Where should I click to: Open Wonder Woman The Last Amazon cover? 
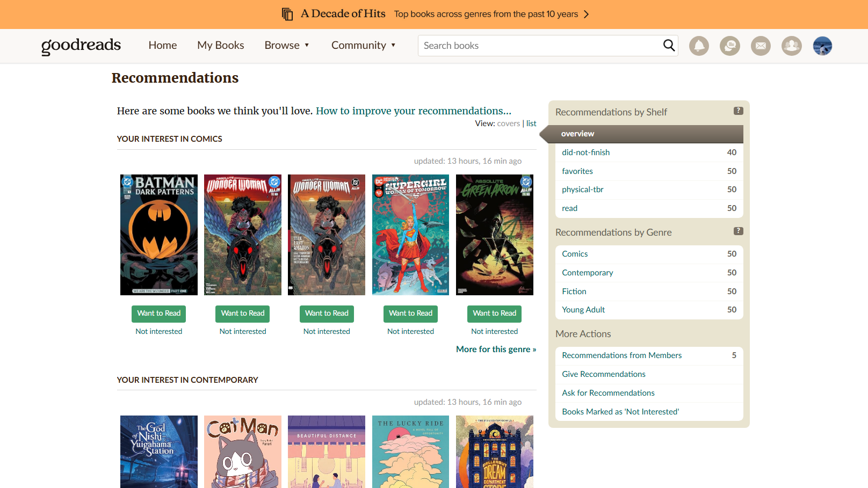327,235
